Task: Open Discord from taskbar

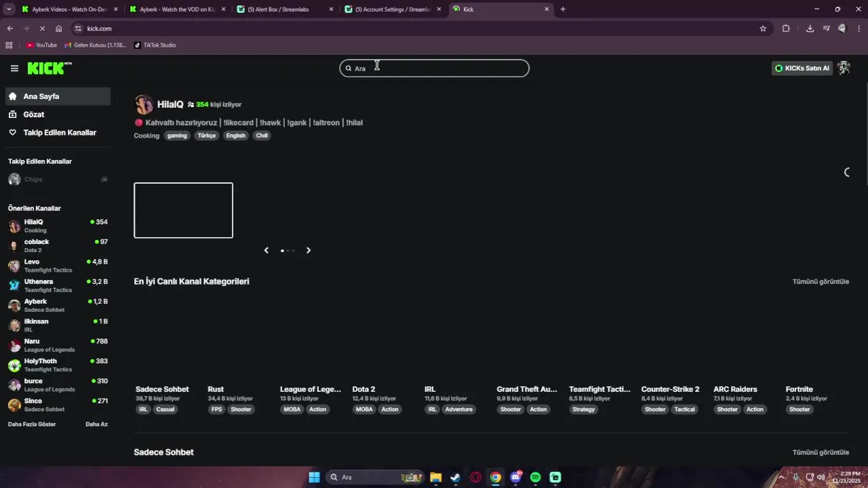Action: 516,477
